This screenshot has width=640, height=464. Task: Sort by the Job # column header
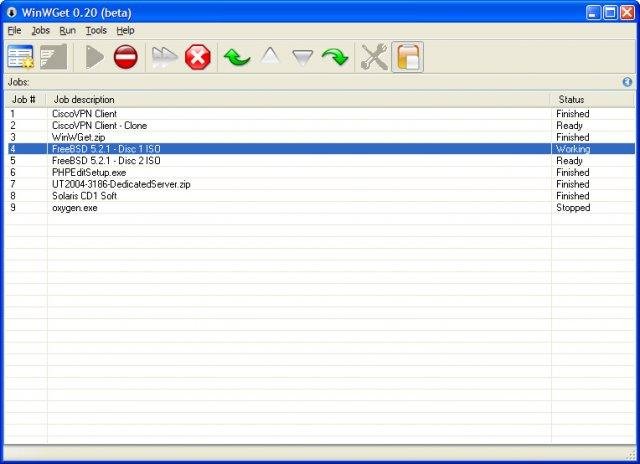coord(26,100)
